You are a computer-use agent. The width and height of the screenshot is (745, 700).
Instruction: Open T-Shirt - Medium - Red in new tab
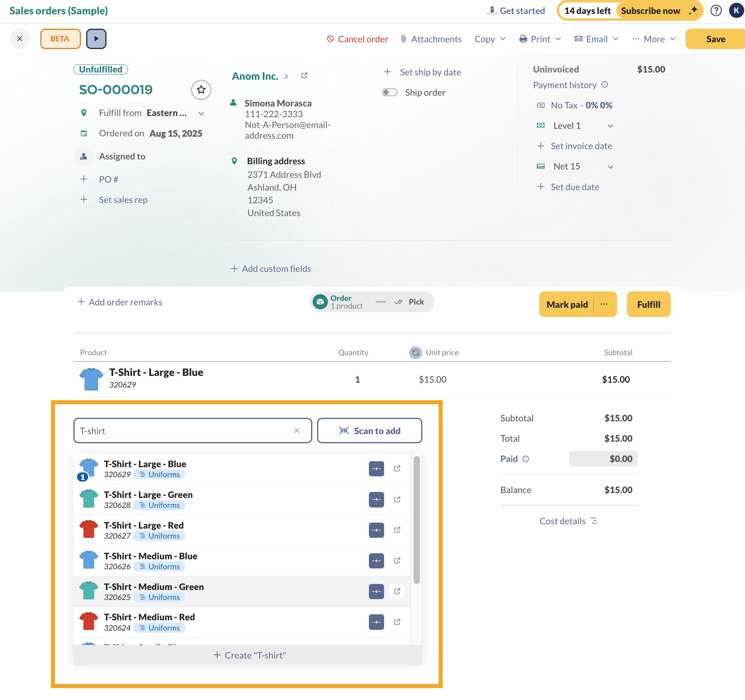pos(397,621)
